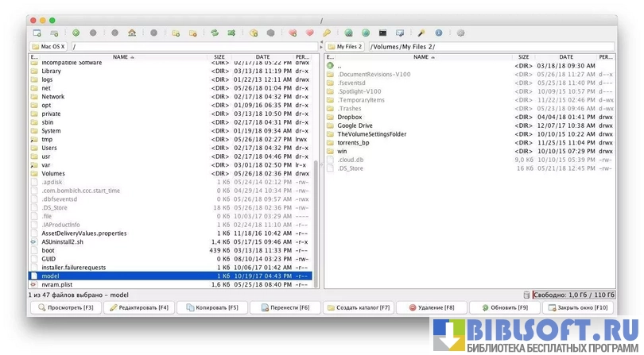Go to home folder via house icon

pyautogui.click(x=132, y=33)
